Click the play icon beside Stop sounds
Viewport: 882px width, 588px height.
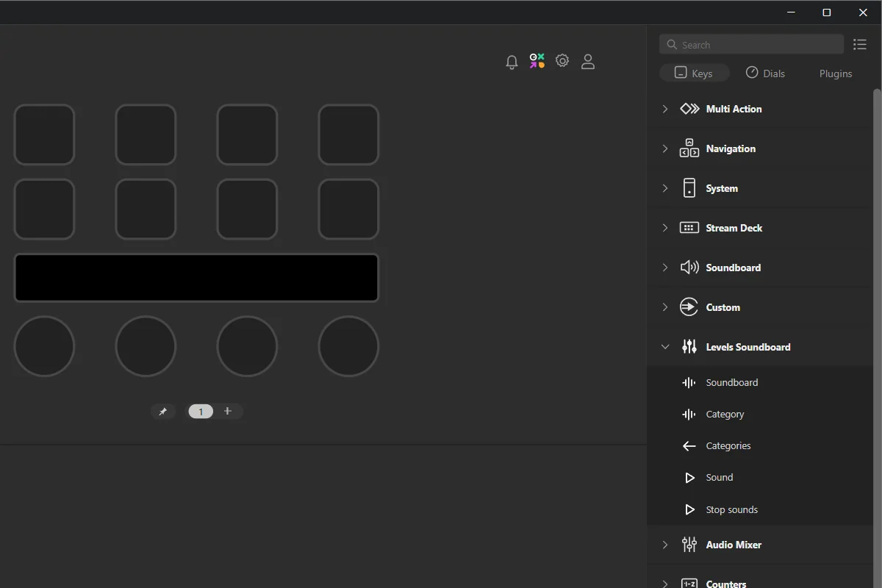click(x=689, y=509)
